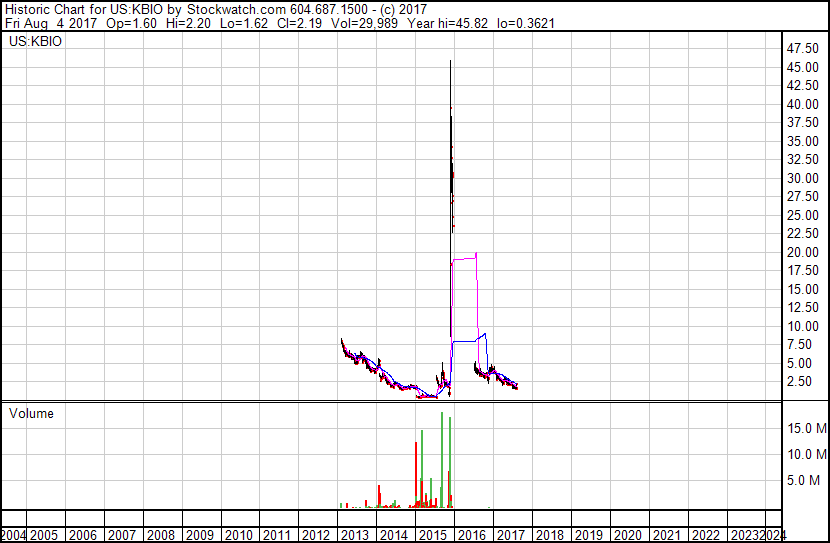
Task: Click the 'Lo=1.62' header value
Action: click(x=243, y=23)
